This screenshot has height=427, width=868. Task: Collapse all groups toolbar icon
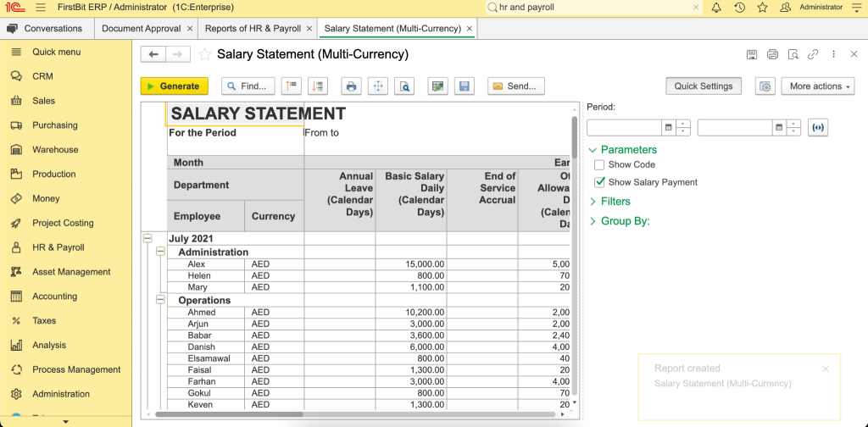[291, 86]
